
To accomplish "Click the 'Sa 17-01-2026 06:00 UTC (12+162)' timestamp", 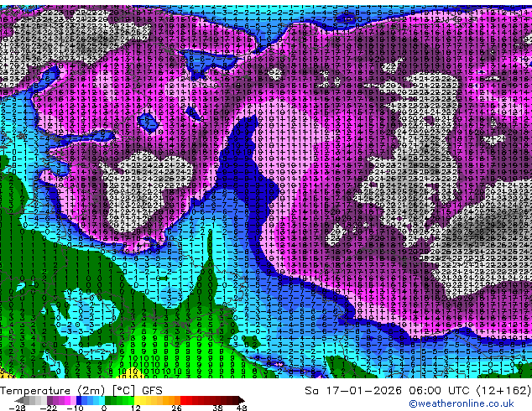I will click(418, 391).
